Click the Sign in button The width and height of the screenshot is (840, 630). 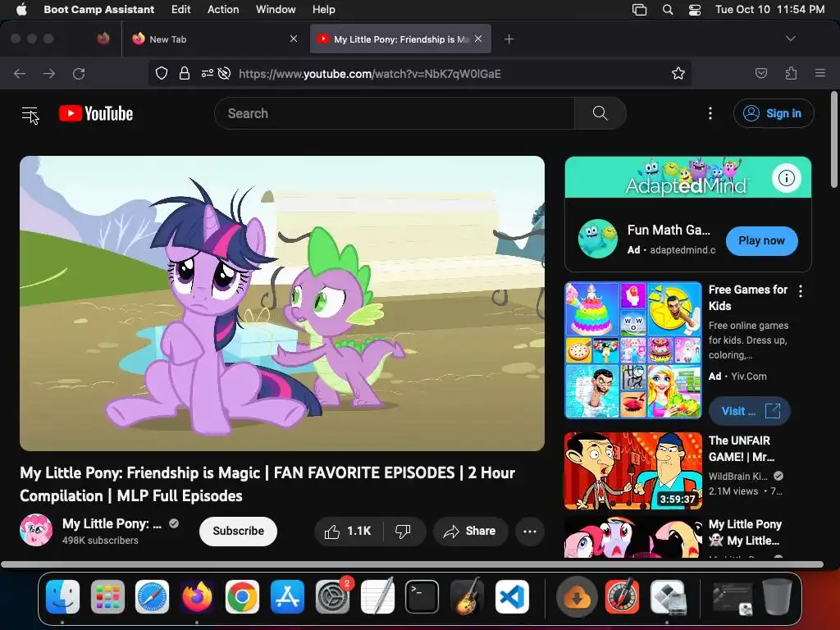(x=774, y=113)
